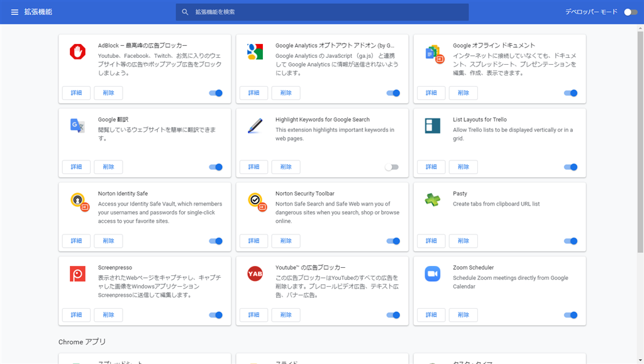Turn off the Pasty extension toggle
Screen dimensions: 644x364
[570, 241]
